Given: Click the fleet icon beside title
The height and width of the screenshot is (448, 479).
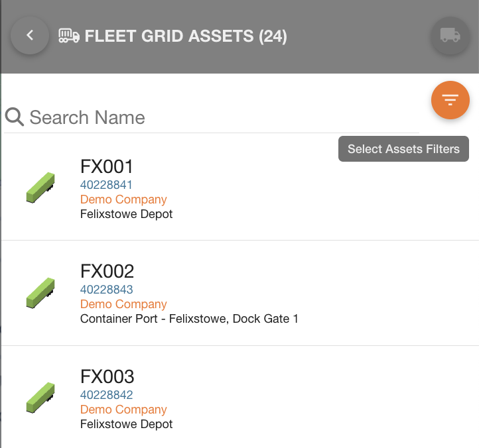Looking at the screenshot, I should pos(69,35).
